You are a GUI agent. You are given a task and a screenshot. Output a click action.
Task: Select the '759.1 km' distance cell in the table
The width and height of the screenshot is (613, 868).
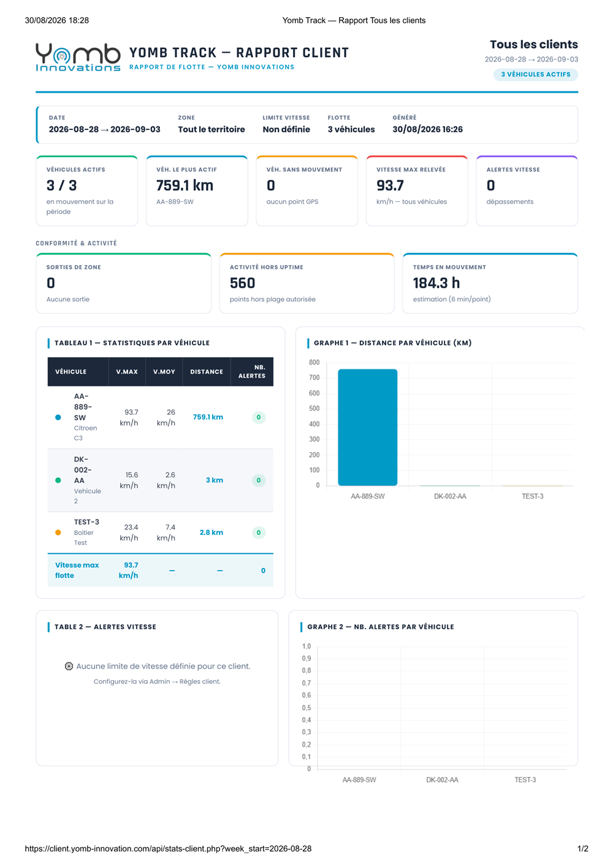point(208,417)
